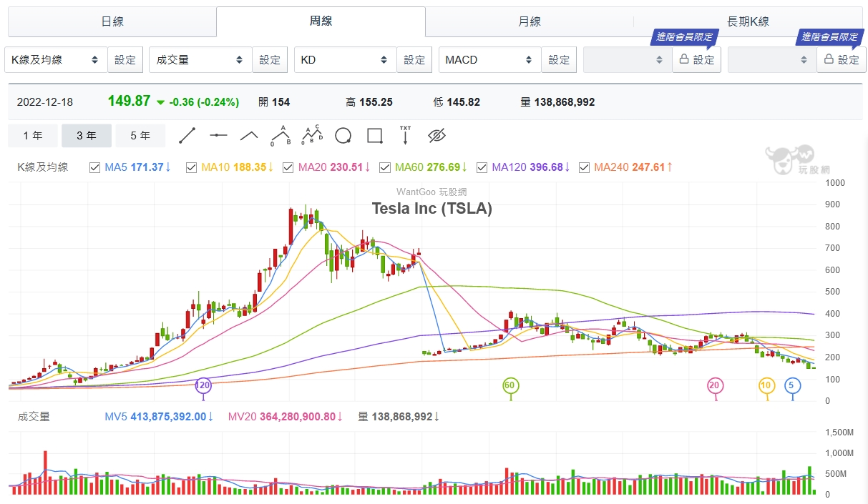The image size is (868, 504).
Task: Click the yellow 10 moving average marker
Action: coord(767,385)
